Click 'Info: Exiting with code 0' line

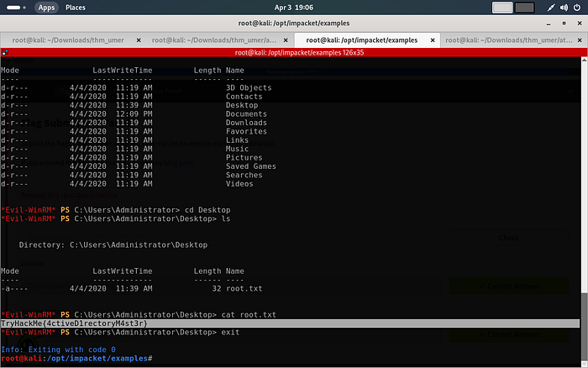pos(58,350)
